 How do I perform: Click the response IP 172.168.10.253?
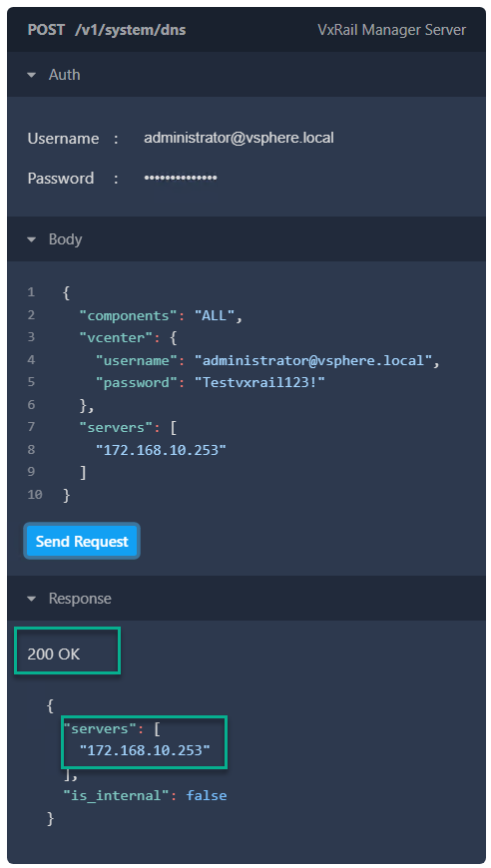[145, 750]
